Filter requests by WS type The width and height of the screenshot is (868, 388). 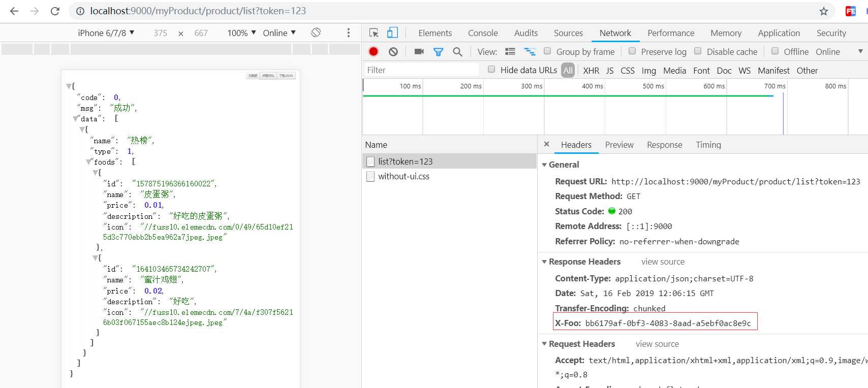click(745, 71)
